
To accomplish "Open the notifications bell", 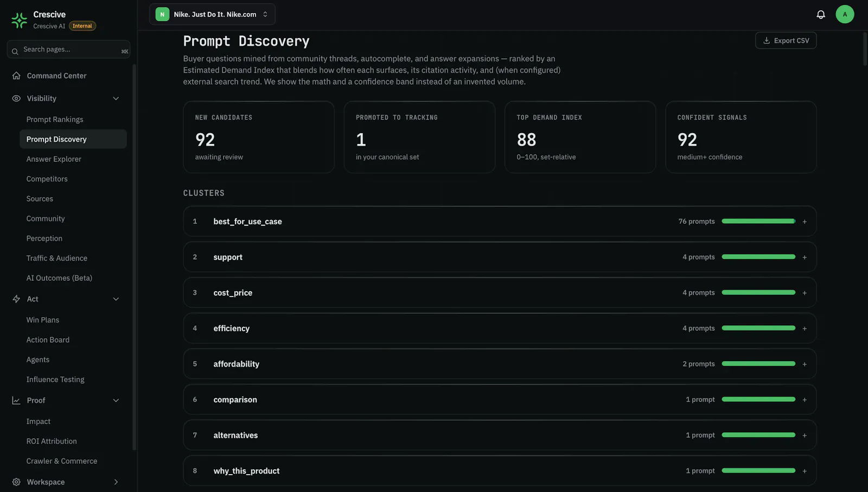I will click(821, 15).
